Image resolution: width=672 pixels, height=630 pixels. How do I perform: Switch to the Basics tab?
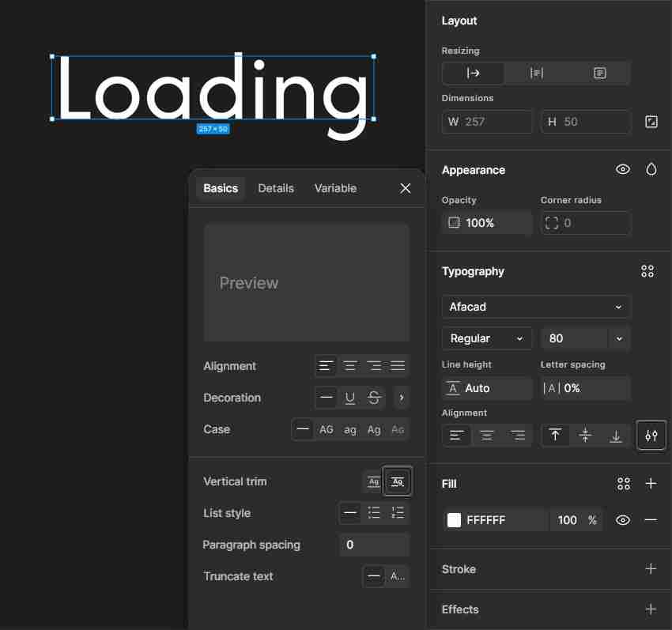pyautogui.click(x=221, y=189)
